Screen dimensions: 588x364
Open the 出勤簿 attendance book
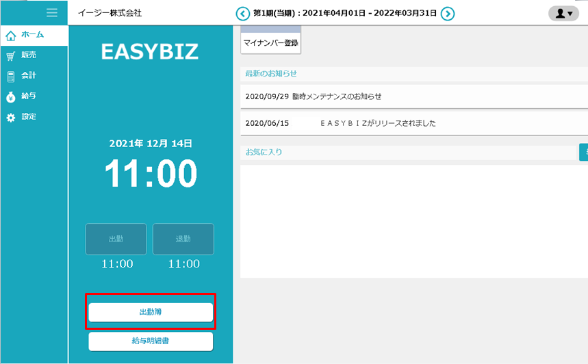point(151,312)
